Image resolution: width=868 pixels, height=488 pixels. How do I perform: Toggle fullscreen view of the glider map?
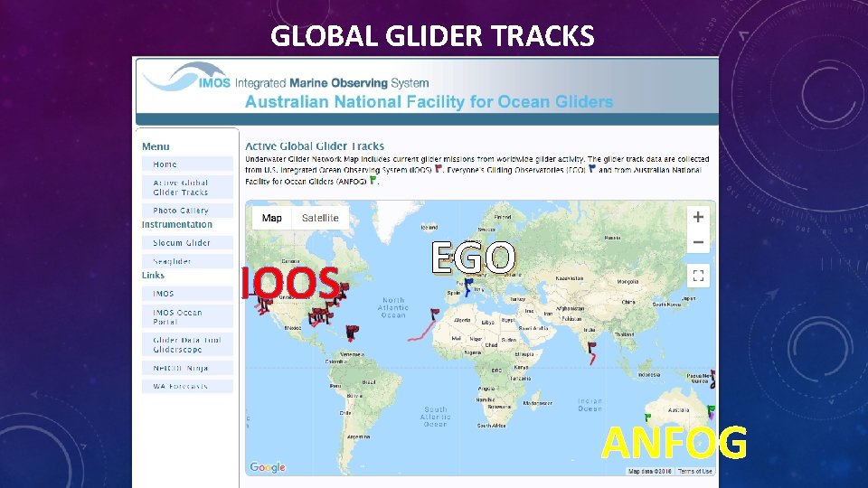(698, 276)
